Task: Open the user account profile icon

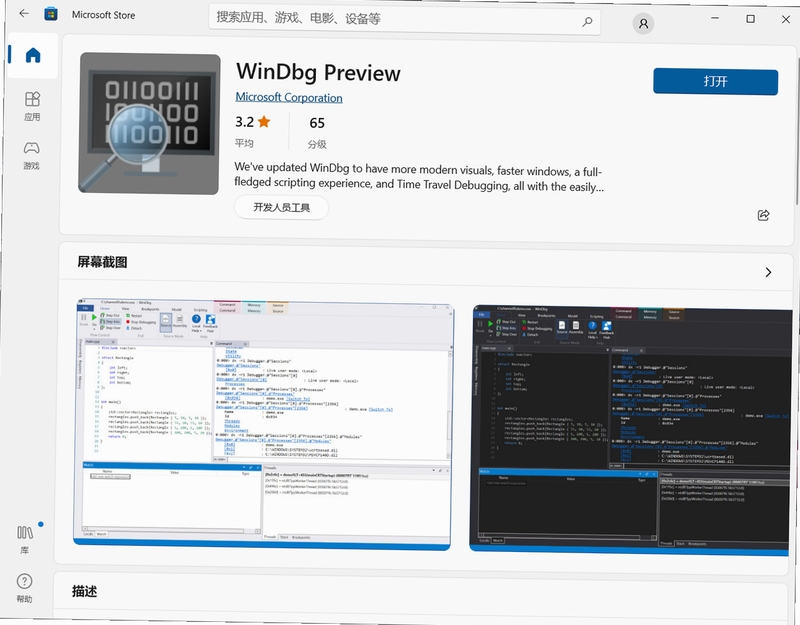Action: [643, 23]
